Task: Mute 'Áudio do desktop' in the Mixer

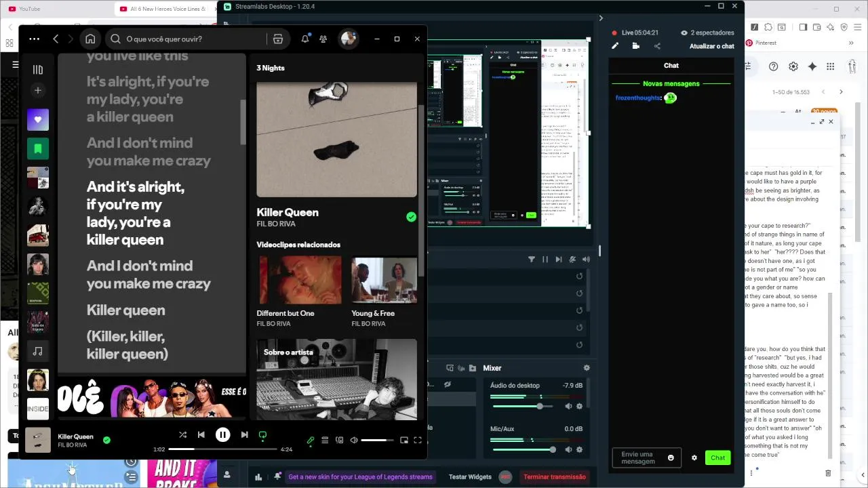Action: click(568, 406)
